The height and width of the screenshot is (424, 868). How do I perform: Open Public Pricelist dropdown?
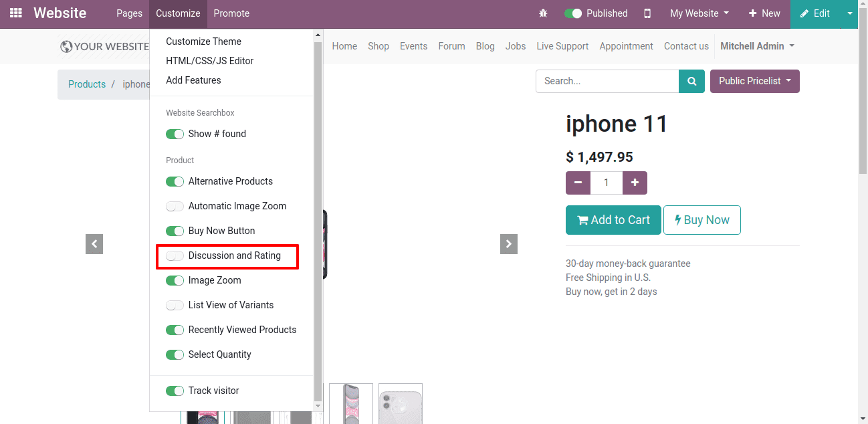click(755, 81)
